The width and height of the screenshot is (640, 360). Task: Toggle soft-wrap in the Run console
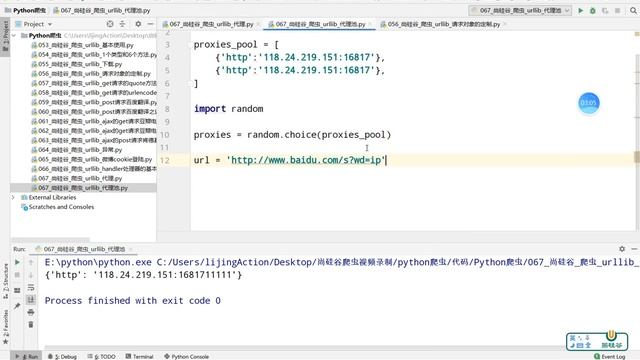pos(31,287)
